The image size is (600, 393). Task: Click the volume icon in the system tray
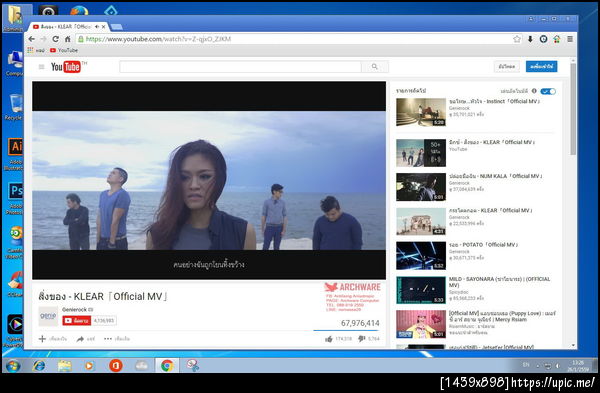point(558,366)
